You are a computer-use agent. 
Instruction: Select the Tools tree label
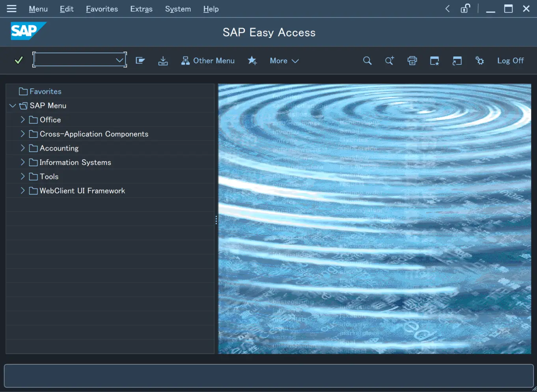[x=49, y=176]
